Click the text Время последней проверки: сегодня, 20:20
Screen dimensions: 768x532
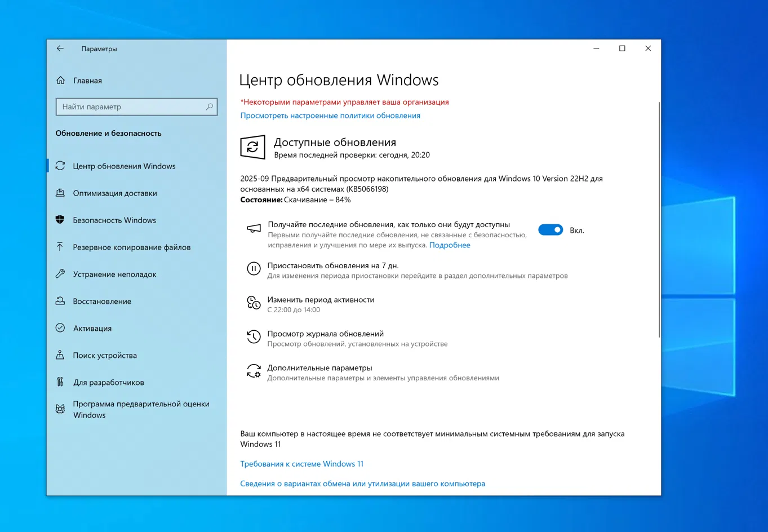click(352, 155)
